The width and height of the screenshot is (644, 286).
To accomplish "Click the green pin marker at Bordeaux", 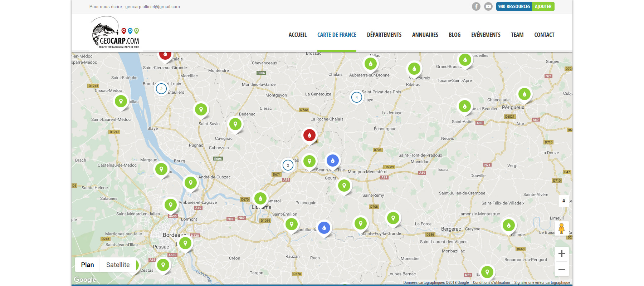I will pyautogui.click(x=185, y=243).
